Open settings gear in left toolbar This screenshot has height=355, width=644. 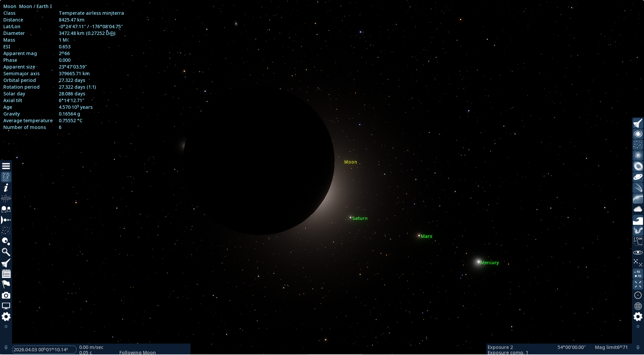[x=6, y=317]
